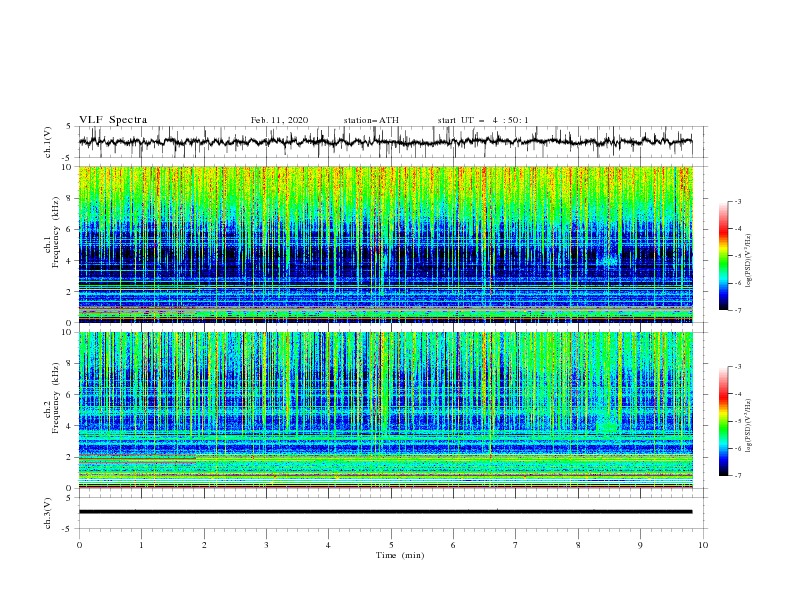Viewport: 792px width, 612px height.
Task: Click the "VLF Spectra" title text
Action: [x=113, y=120]
